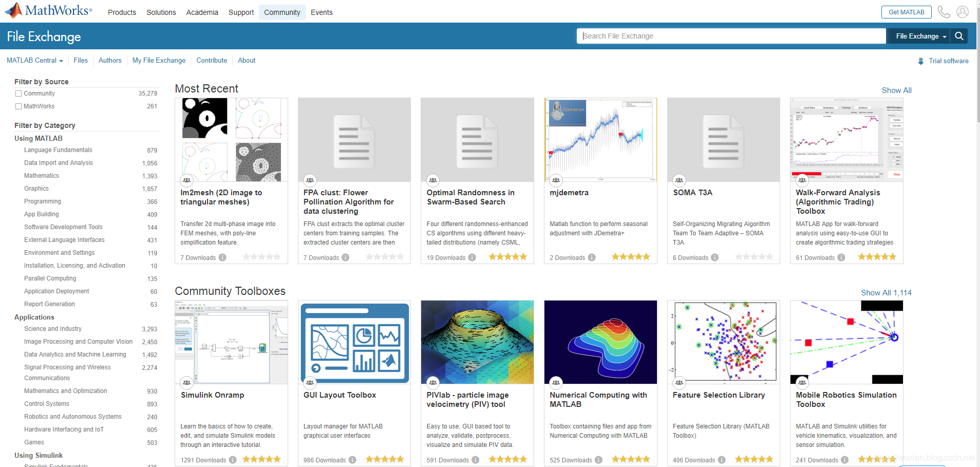Open the Solutions menu
This screenshot has width=980, height=467.
[161, 12]
